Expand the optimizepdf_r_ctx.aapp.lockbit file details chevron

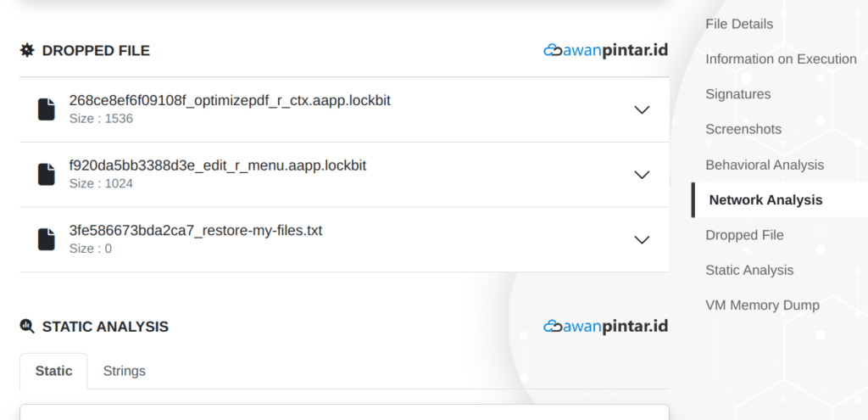point(642,109)
